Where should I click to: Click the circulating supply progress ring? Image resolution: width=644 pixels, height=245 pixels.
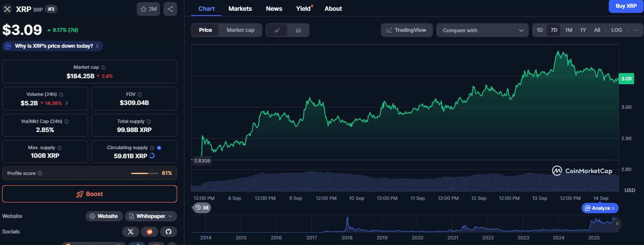[152, 156]
